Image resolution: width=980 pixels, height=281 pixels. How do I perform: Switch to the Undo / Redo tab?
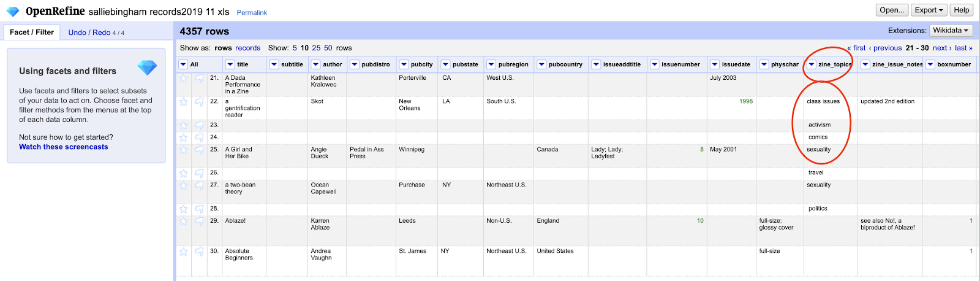[x=96, y=33]
